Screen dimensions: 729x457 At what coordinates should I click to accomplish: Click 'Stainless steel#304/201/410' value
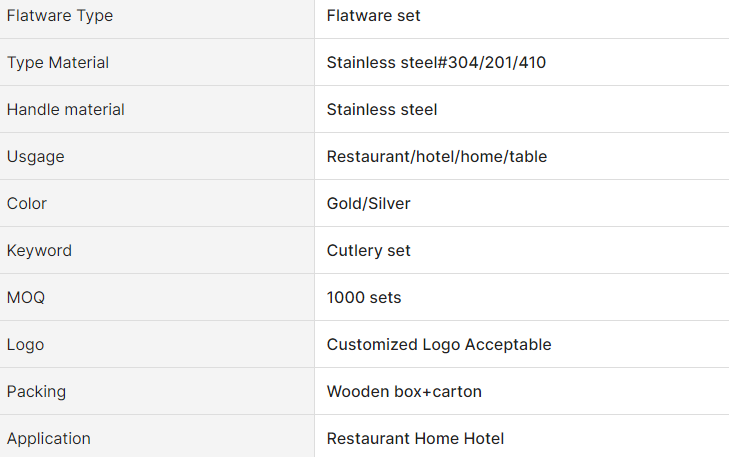(x=436, y=63)
